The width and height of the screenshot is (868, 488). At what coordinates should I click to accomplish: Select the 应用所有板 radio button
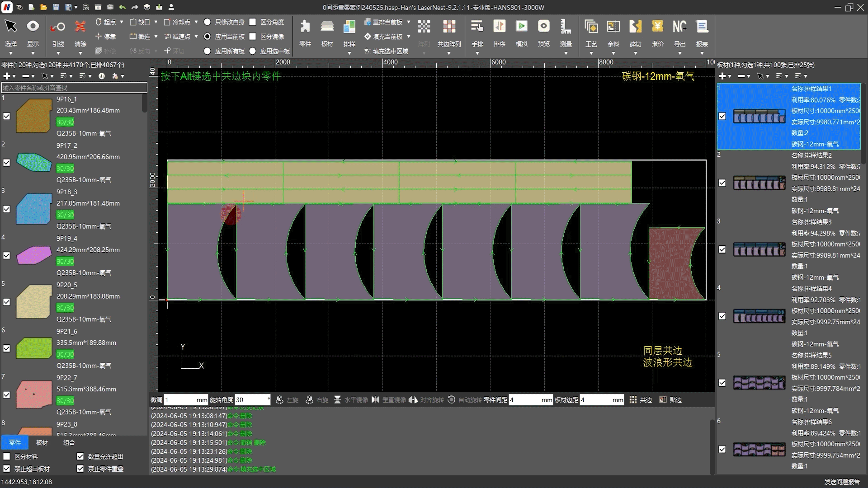click(208, 51)
